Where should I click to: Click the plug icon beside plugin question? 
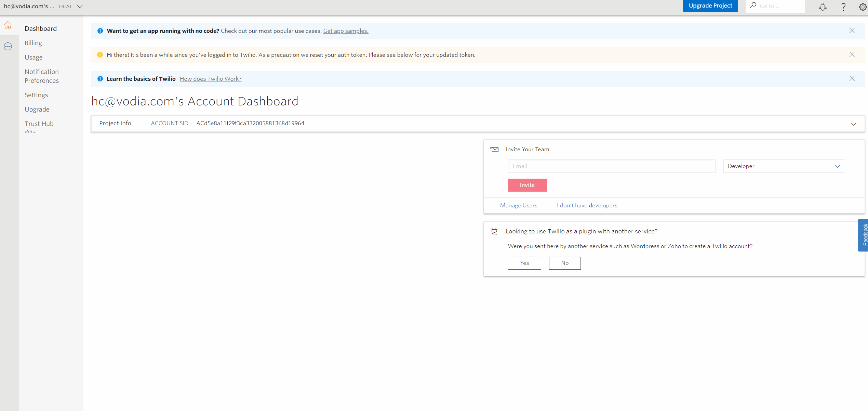tap(494, 232)
